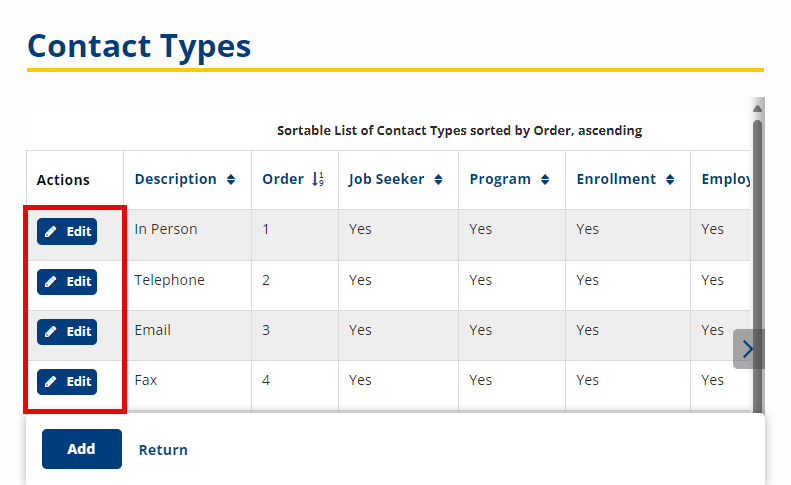This screenshot has height=485, width=791.
Task: Click the Edit button for In Person
Action: 67,232
